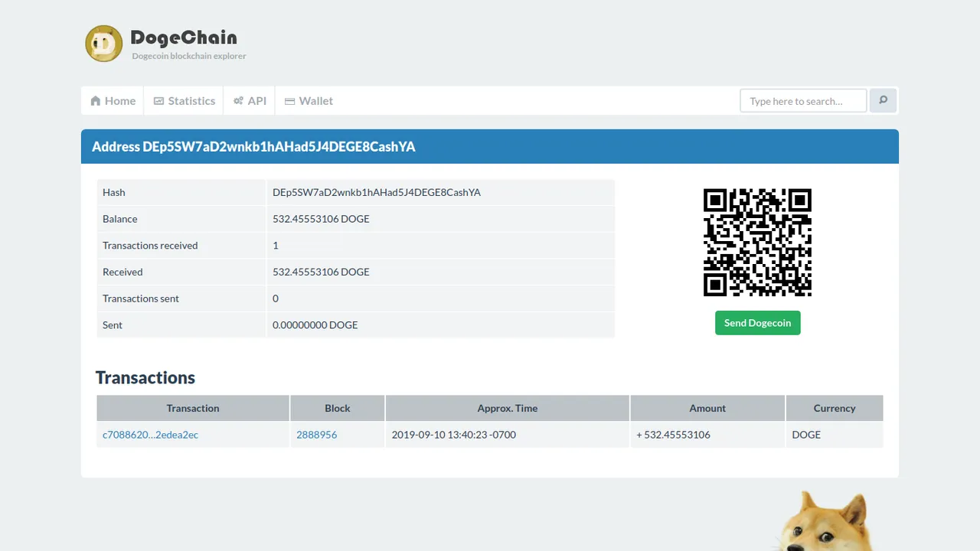Click the Currency column header
The height and width of the screenshot is (551, 980).
(x=835, y=408)
